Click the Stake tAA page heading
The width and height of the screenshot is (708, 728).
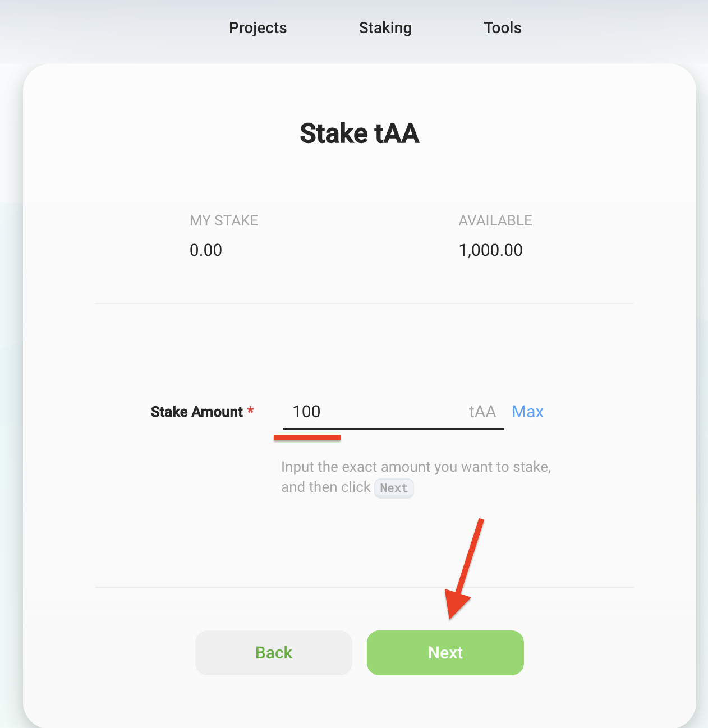(x=359, y=133)
